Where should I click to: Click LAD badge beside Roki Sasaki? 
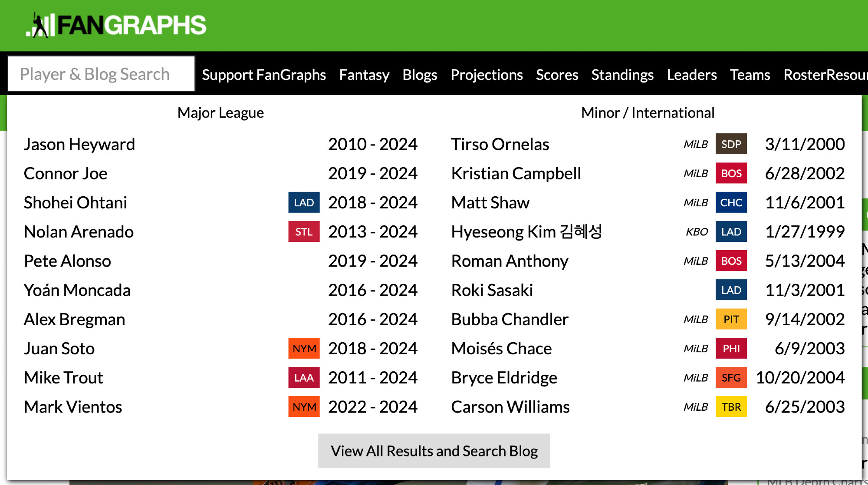coord(731,290)
